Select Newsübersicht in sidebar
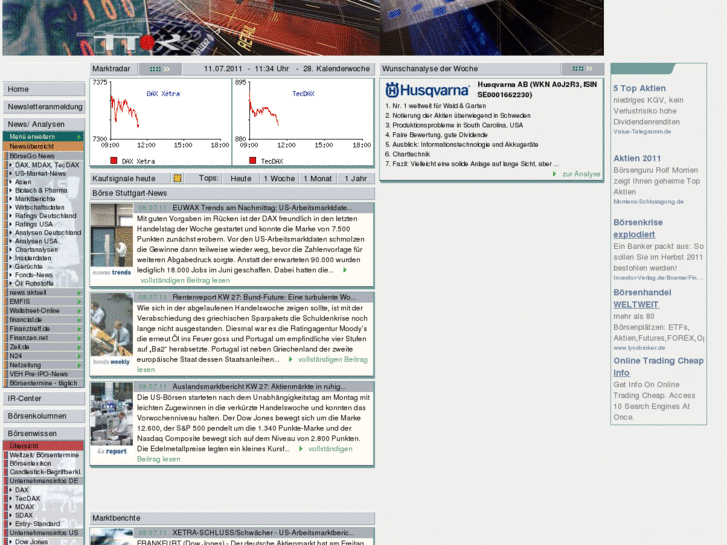Image resolution: width=727 pixels, height=545 pixels. pyautogui.click(x=44, y=146)
